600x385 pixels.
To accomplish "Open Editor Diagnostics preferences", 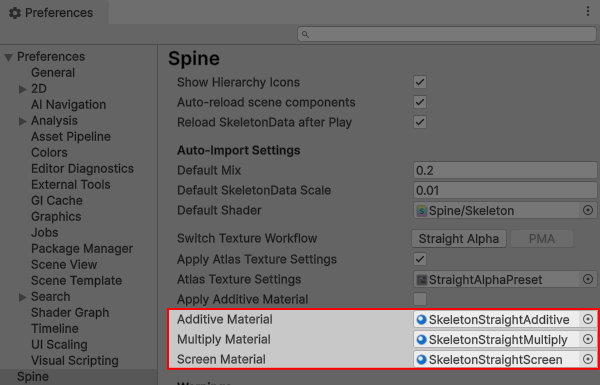I will [x=82, y=168].
